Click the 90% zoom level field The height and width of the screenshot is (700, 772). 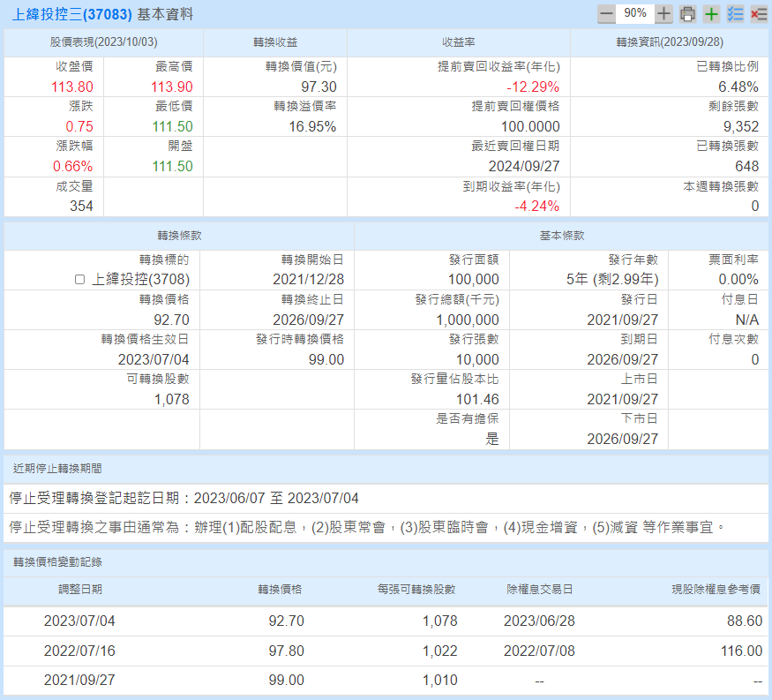[x=635, y=14]
